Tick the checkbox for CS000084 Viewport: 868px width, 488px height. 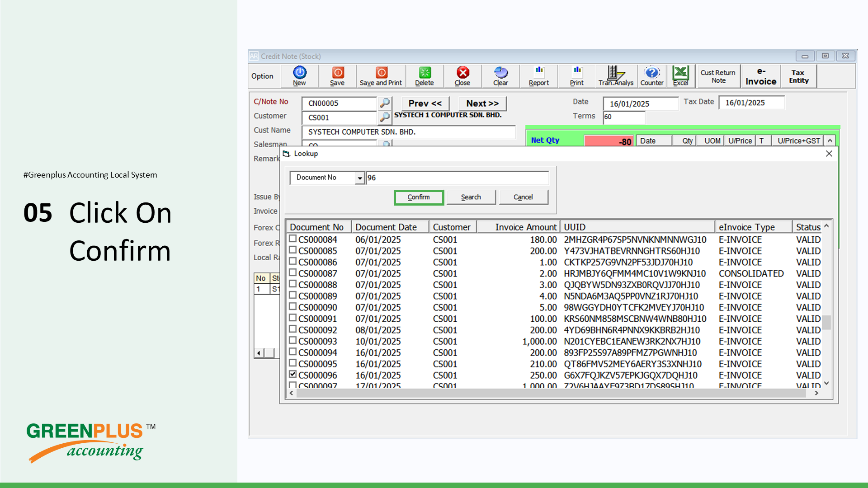[x=293, y=239]
